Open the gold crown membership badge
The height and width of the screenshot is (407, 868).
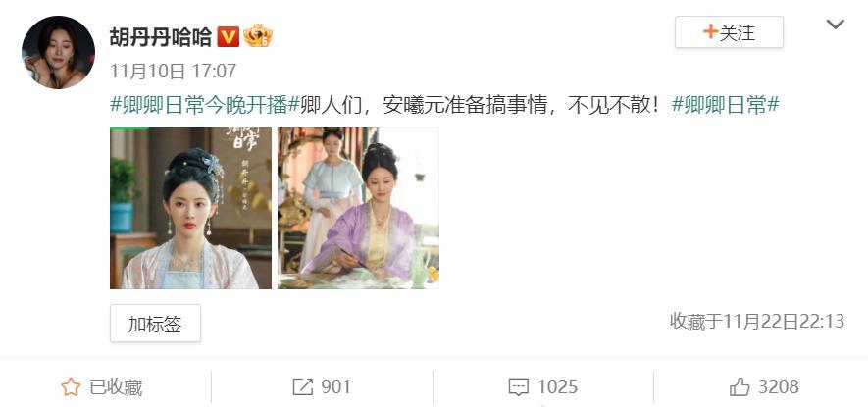point(258,36)
